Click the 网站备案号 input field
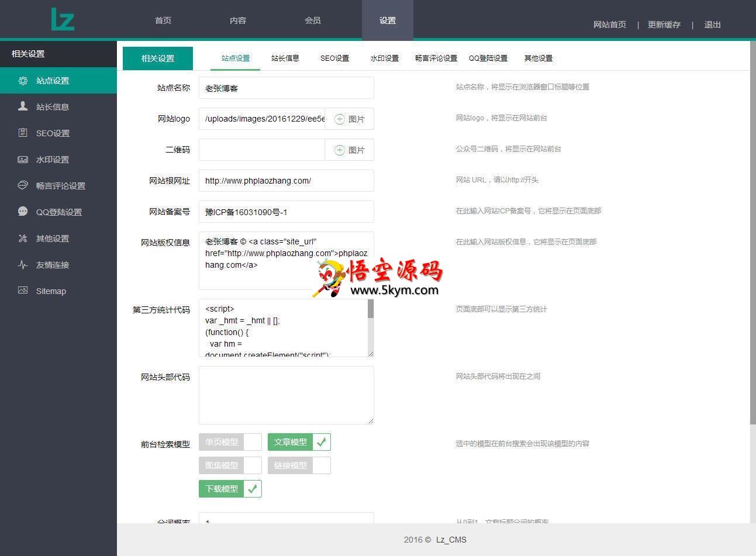The height and width of the screenshot is (556, 756). (x=286, y=212)
